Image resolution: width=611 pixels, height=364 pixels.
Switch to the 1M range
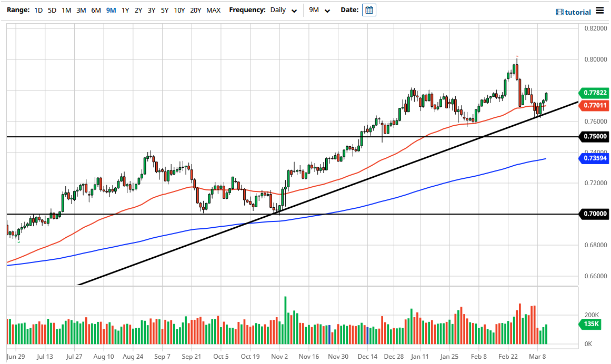click(67, 9)
